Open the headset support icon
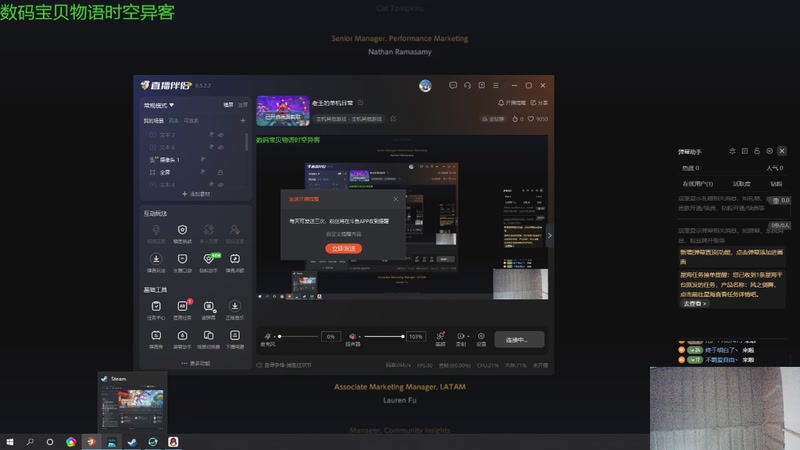The image size is (800, 450). point(467,85)
